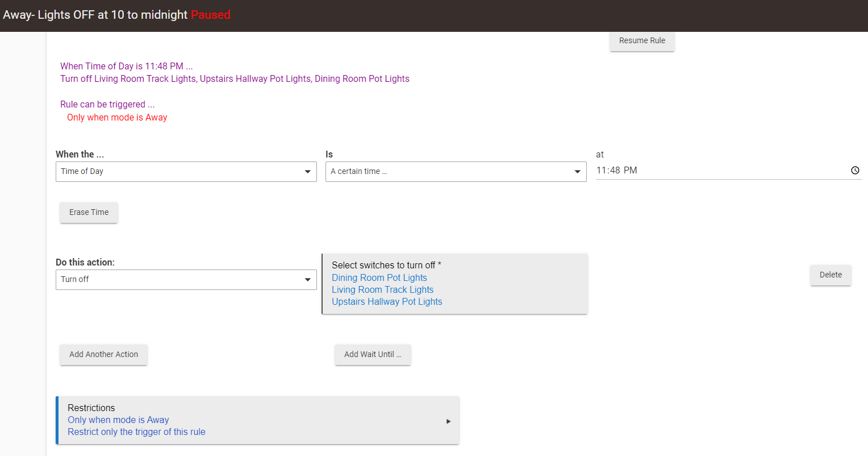Select Upstairs Hallway Pot Lights link
This screenshot has width=868, height=456.
pos(387,302)
